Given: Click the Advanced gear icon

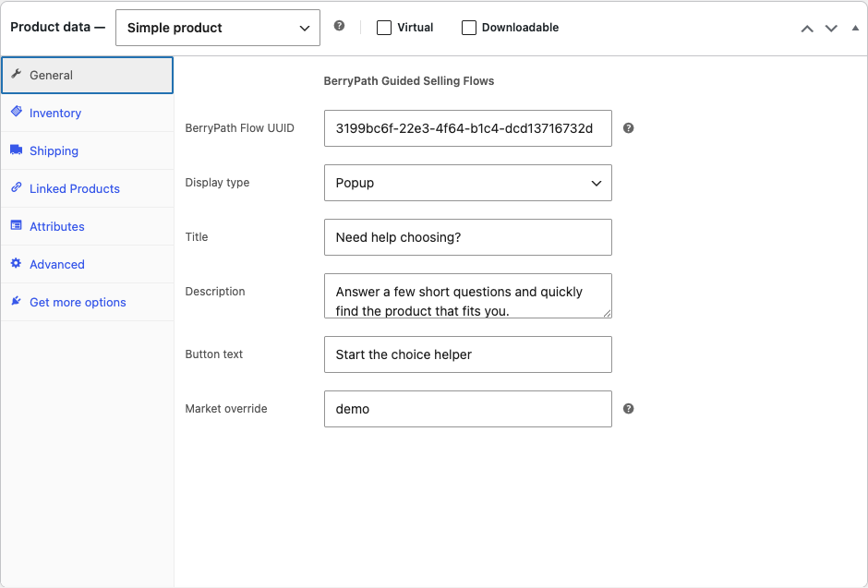Looking at the screenshot, I should [17, 263].
